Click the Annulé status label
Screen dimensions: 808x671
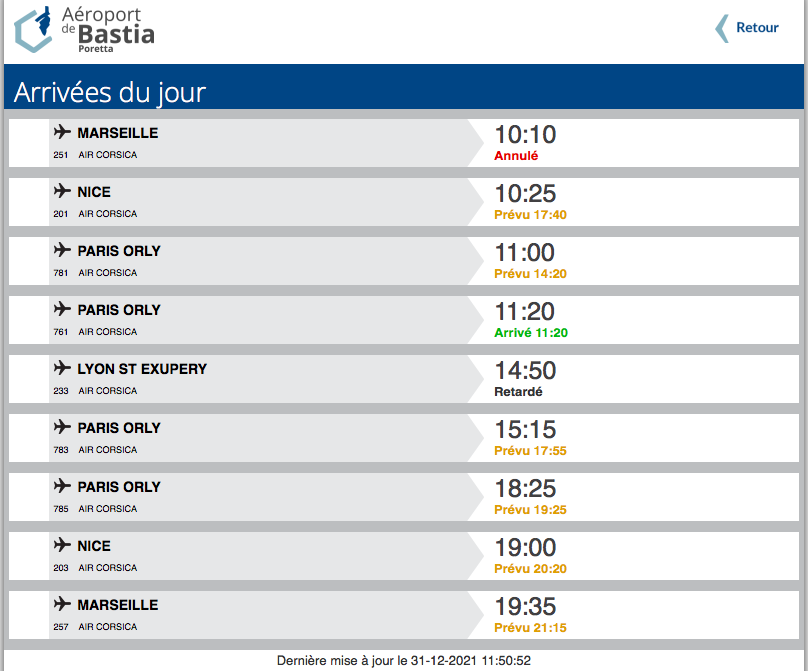coord(516,156)
